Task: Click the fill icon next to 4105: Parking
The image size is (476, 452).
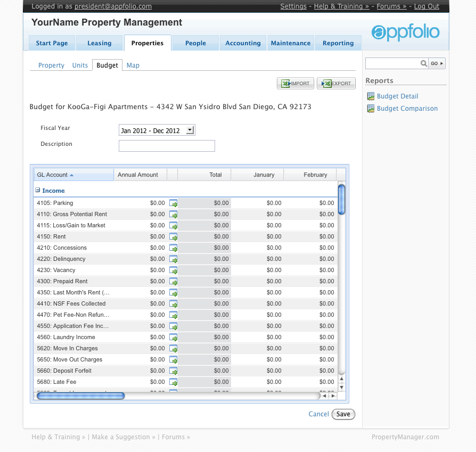Action: click(x=173, y=203)
